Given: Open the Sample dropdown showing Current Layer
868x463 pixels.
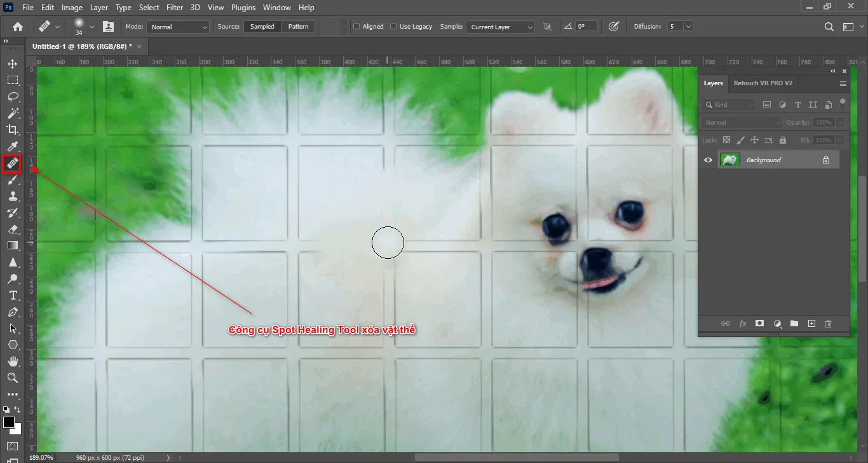Looking at the screenshot, I should [499, 27].
